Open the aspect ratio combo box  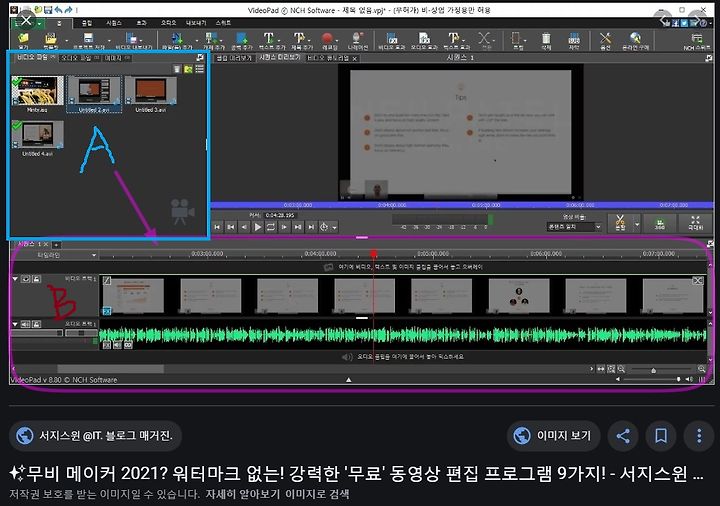(x=574, y=226)
